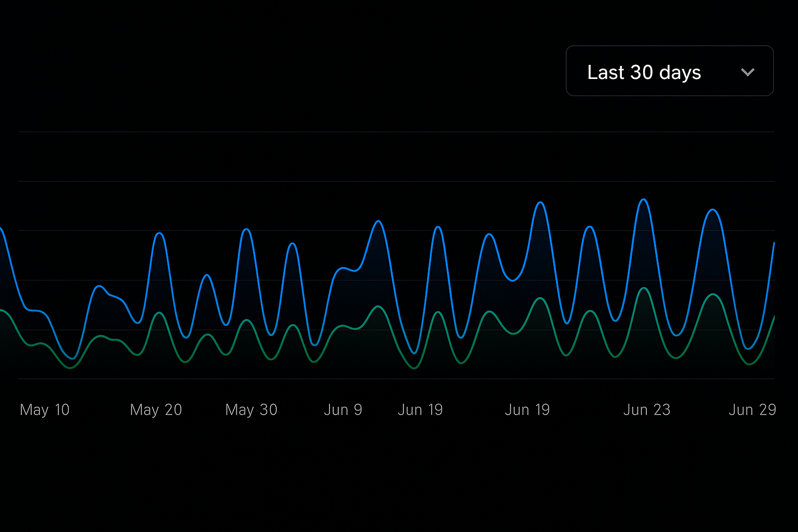Select the Jun 23 axis label
Screen dimensions: 798x532
pyautogui.click(x=647, y=409)
